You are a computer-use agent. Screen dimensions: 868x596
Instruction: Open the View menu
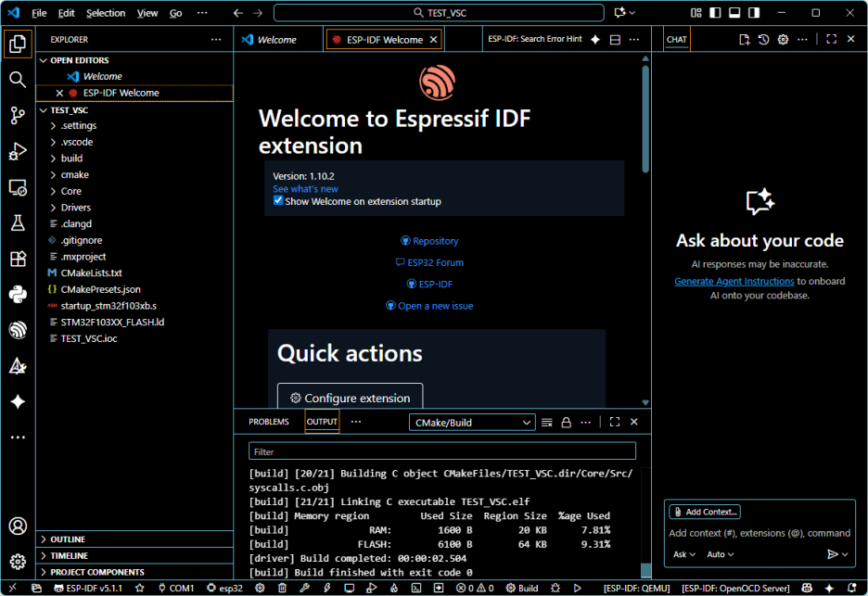(147, 13)
